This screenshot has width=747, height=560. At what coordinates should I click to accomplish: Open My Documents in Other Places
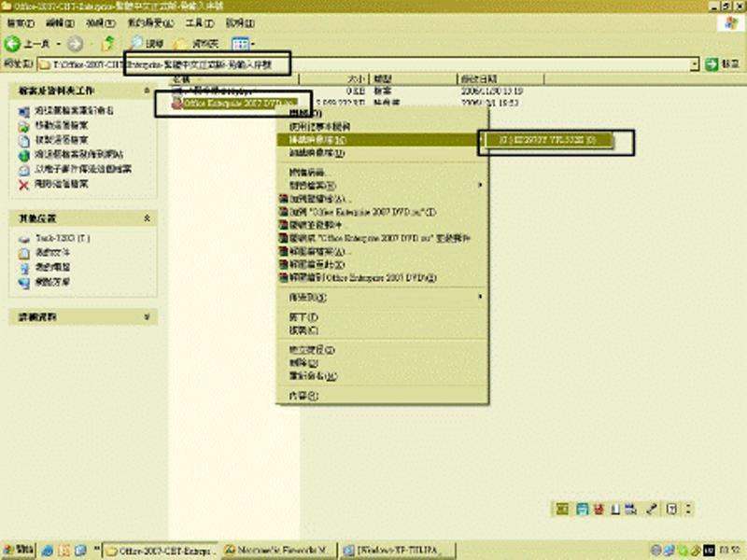[52, 252]
